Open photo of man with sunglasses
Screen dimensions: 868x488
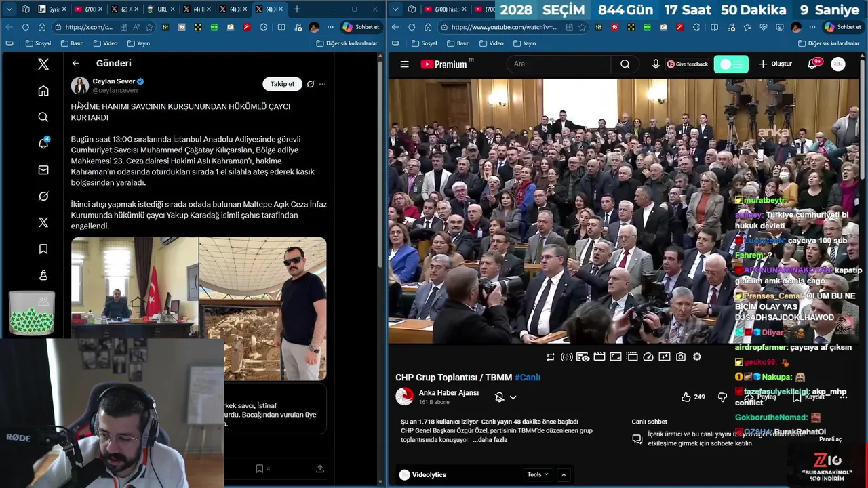coord(263,308)
